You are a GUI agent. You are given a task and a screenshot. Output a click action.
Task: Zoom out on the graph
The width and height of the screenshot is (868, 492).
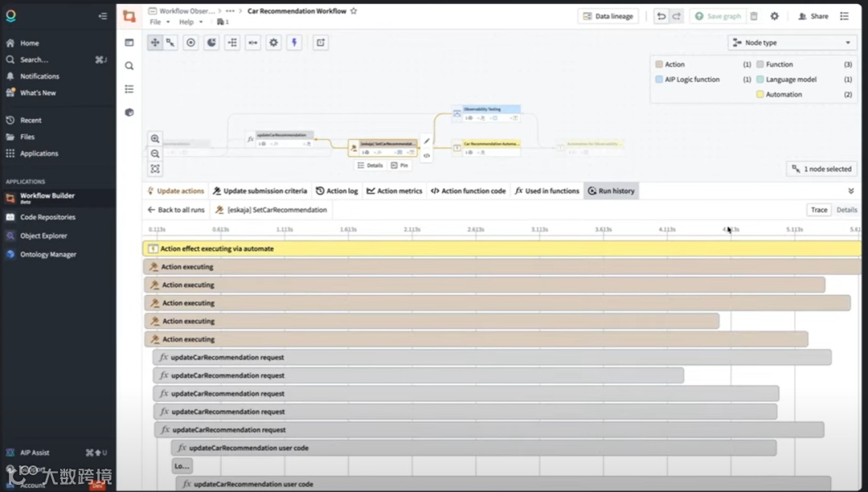(x=155, y=154)
